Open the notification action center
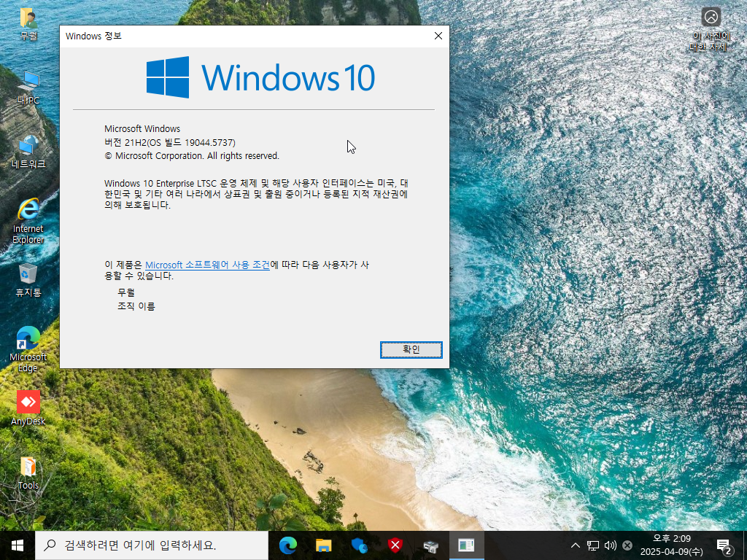Viewport: 747px width, 560px height. (724, 545)
